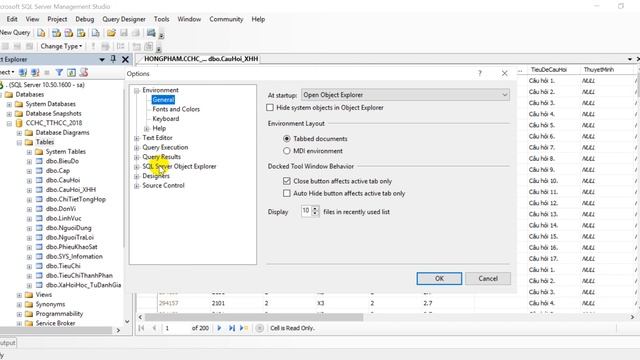Click the horizontal scrollbar of results grid
Viewport: 640px width, 360px height.
click(x=254, y=317)
